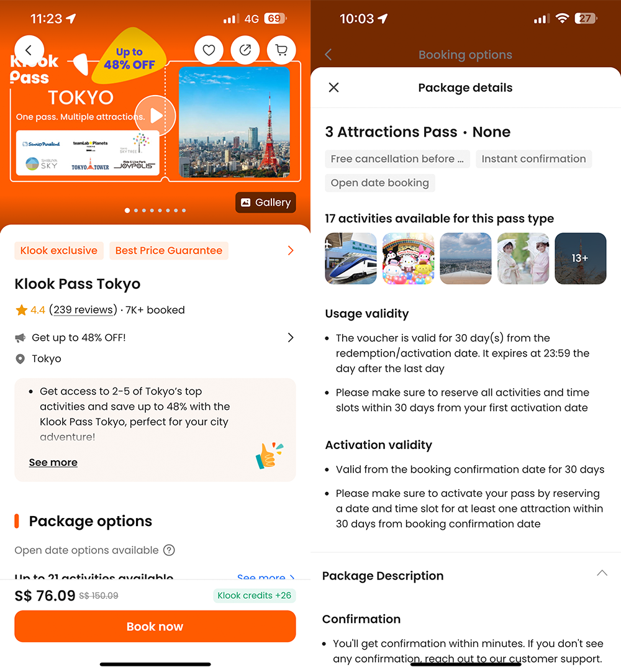Open the shopping cart icon
The width and height of the screenshot is (621, 672).
[281, 50]
